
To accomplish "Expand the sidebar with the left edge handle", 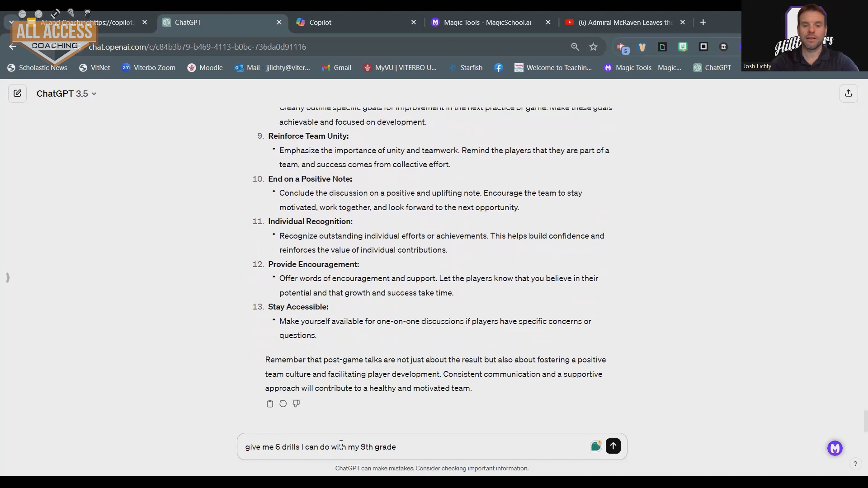I will (8, 277).
